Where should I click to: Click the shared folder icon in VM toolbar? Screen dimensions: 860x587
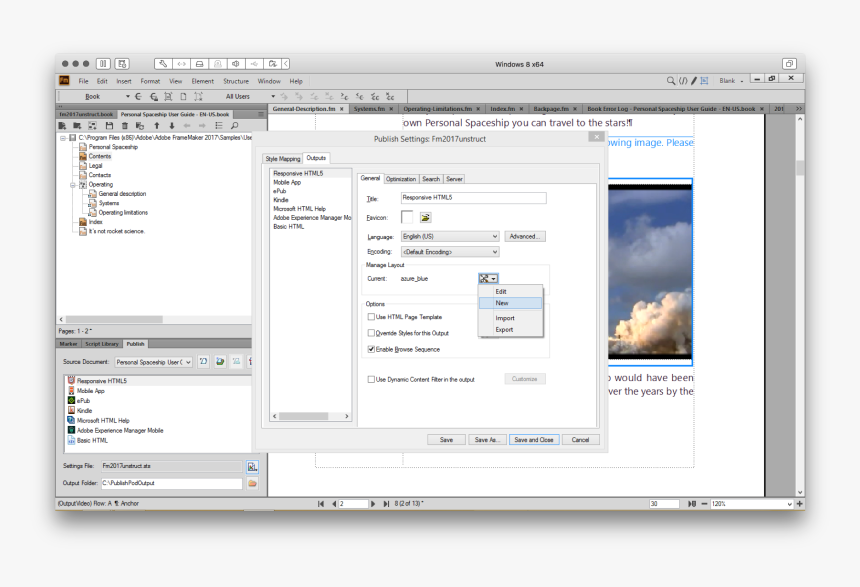click(x=273, y=64)
